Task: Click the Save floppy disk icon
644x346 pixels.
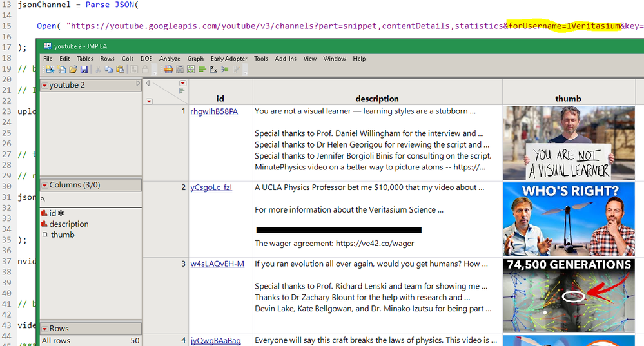Action: (x=84, y=70)
